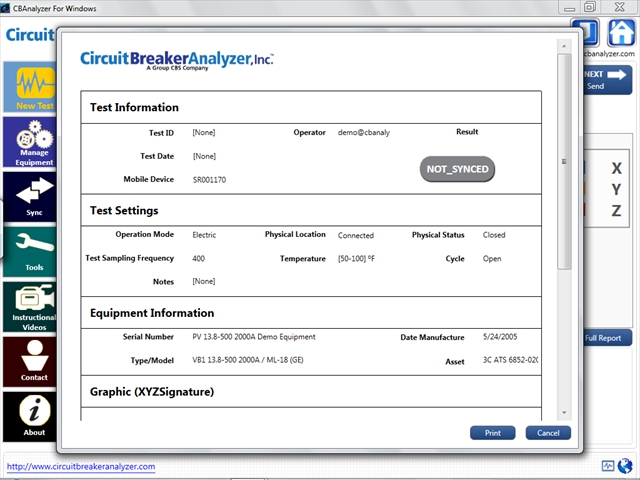Open Sync in the sidebar
Image resolution: width=640 pixels, height=480 pixels.
pyautogui.click(x=30, y=197)
